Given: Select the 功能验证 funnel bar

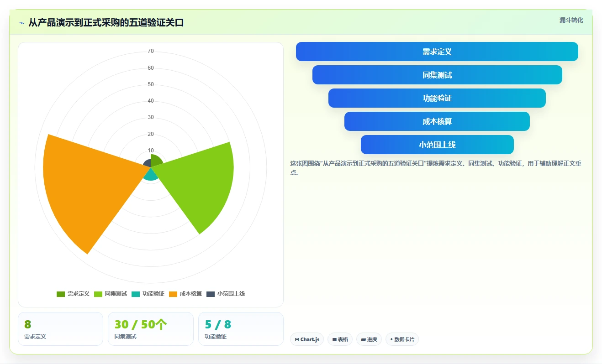Looking at the screenshot, I should [x=437, y=98].
